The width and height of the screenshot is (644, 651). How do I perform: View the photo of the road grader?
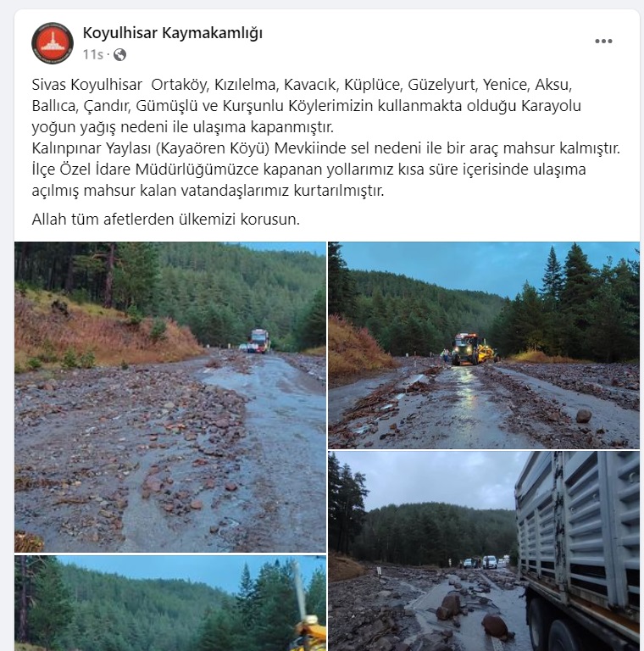click(484, 345)
